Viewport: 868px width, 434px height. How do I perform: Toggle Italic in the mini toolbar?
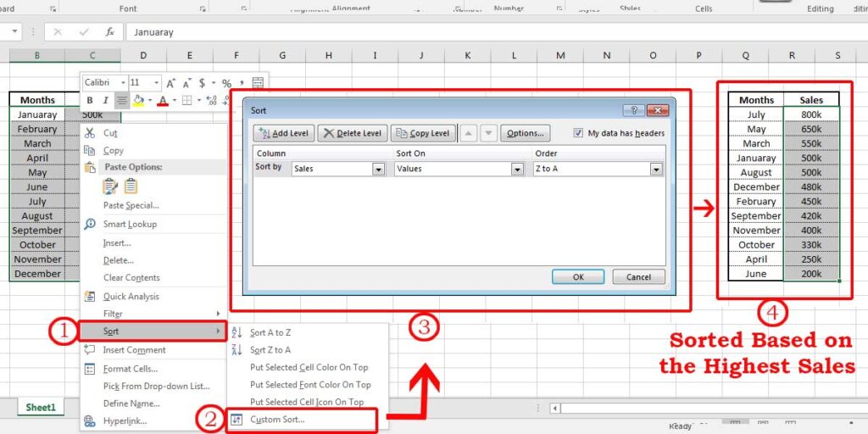click(105, 101)
